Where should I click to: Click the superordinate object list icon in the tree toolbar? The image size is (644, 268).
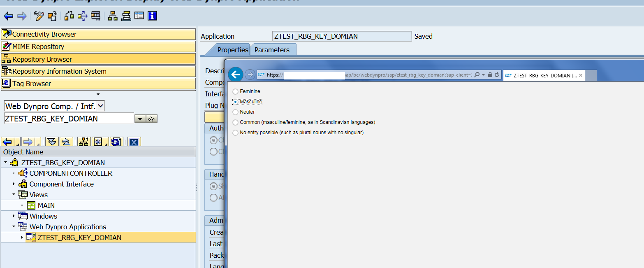[x=84, y=142]
